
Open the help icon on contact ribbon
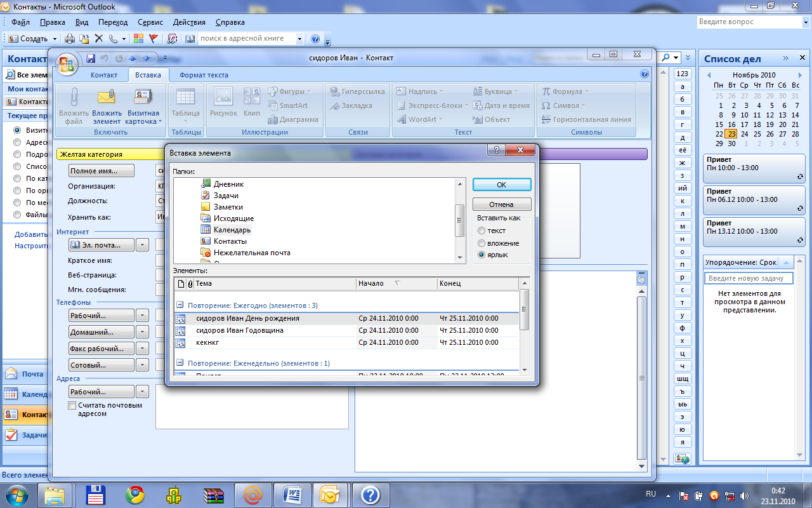click(x=645, y=74)
